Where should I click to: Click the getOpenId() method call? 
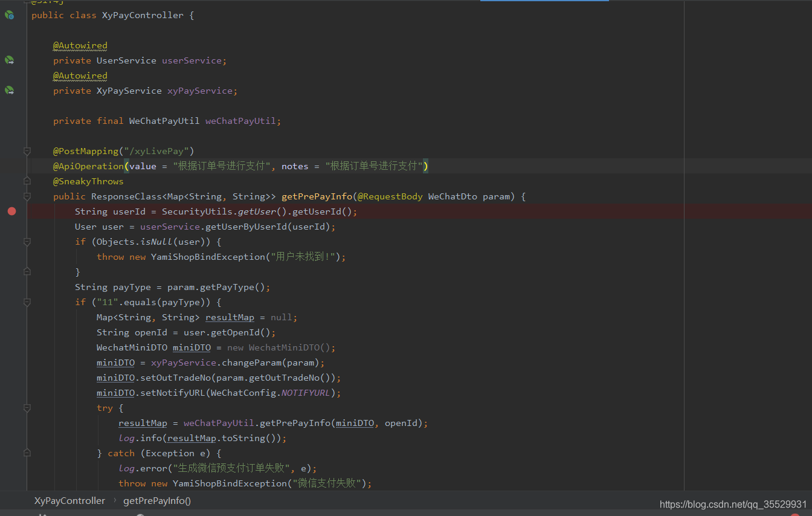[240, 332]
